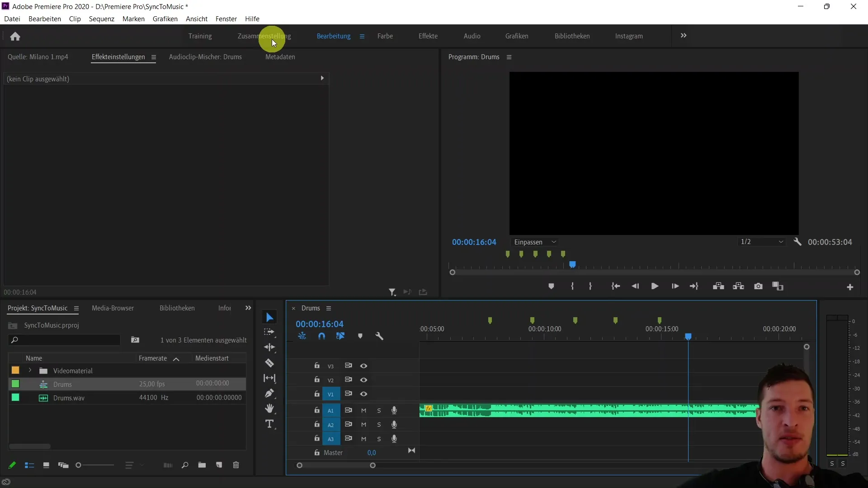Viewport: 868px width, 488px height.
Task: Switch to the Instagram workspace
Action: [629, 36]
